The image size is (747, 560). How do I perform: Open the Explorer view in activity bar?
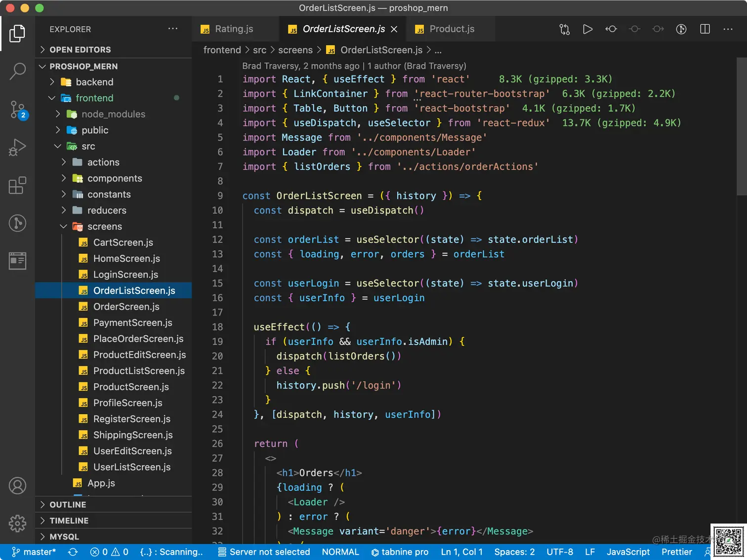[17, 33]
